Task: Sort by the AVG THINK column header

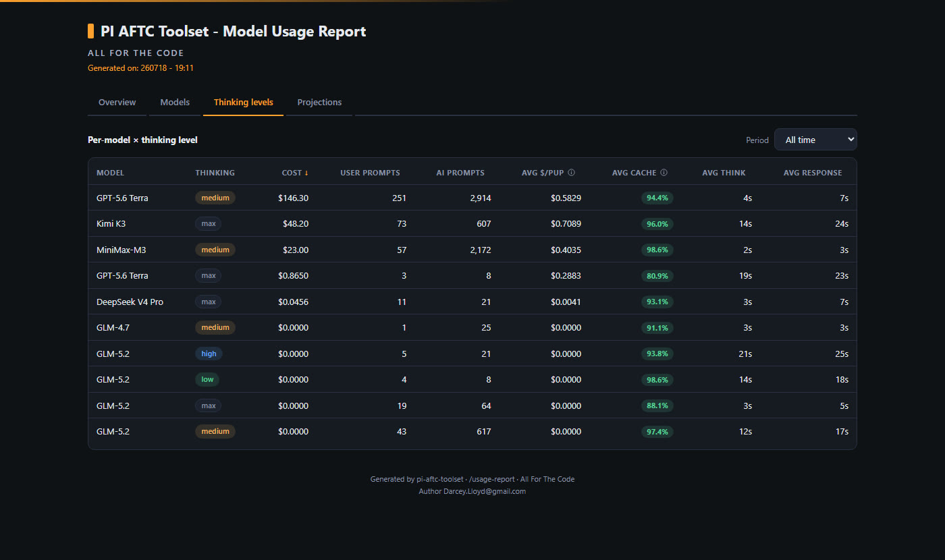Action: [724, 173]
